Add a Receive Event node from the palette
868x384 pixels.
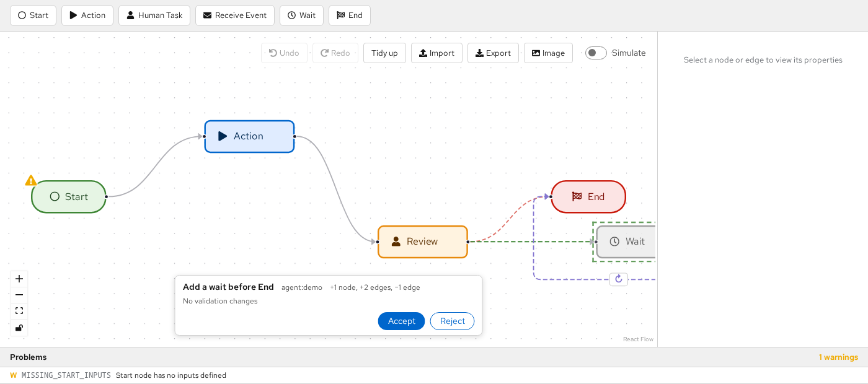pyautogui.click(x=235, y=15)
